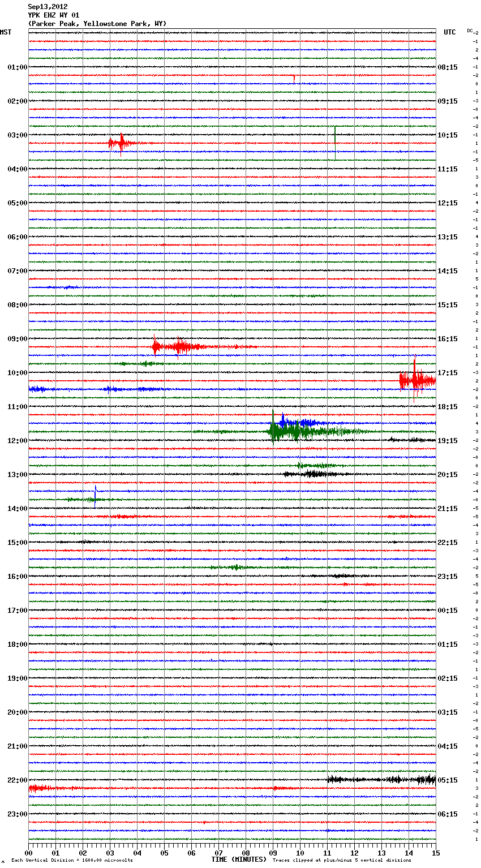Click the 12:15 UTC time label
Viewport: 481px width, 868px height.
pos(448,203)
